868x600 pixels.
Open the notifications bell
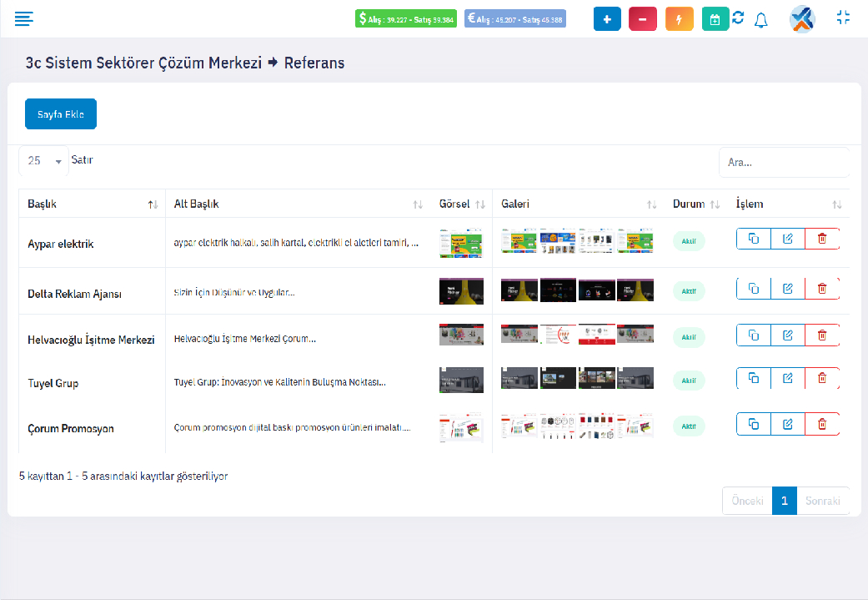[x=760, y=20]
